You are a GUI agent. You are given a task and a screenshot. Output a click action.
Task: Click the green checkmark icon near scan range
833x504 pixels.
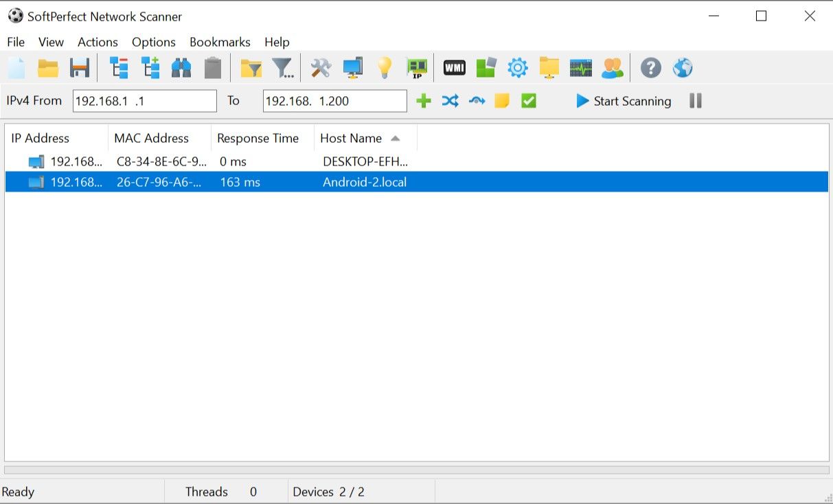(x=528, y=100)
